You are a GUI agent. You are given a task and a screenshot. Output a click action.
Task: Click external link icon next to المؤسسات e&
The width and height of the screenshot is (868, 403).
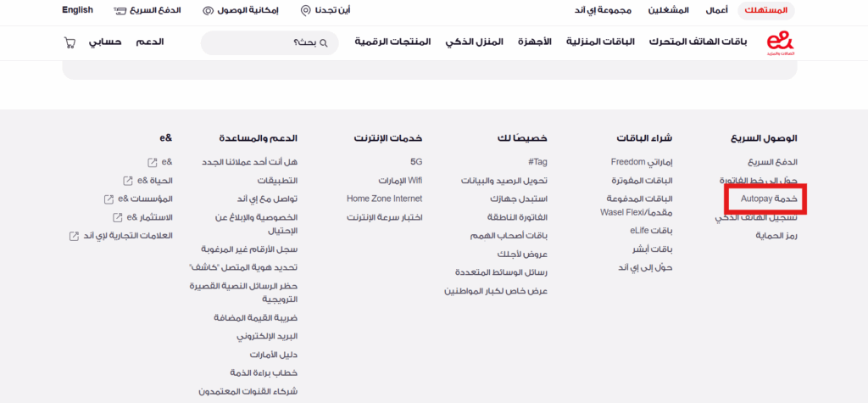coord(108,199)
